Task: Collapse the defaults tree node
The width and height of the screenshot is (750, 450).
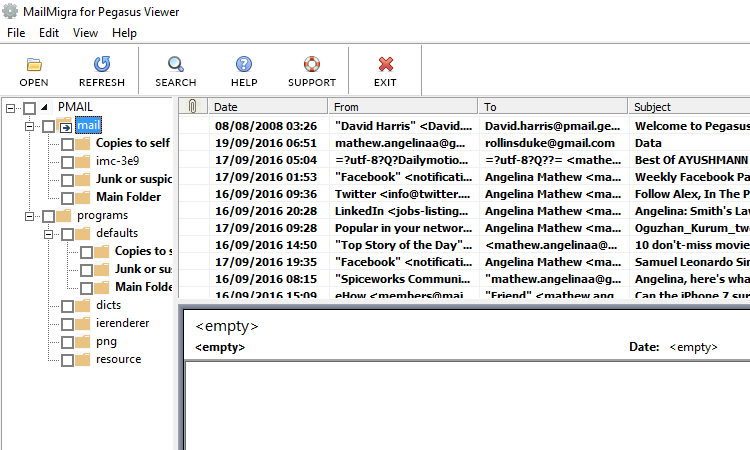Action: tap(48, 234)
